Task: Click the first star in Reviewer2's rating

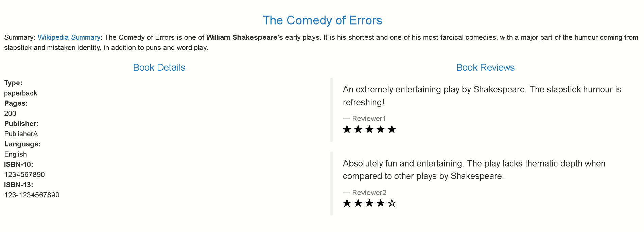Action: 347,203
